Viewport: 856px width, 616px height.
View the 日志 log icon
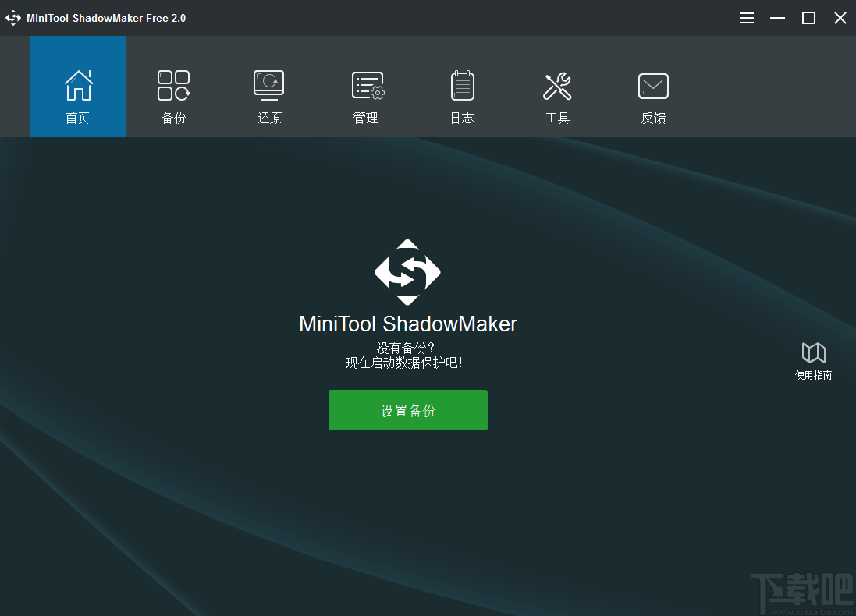point(462,84)
